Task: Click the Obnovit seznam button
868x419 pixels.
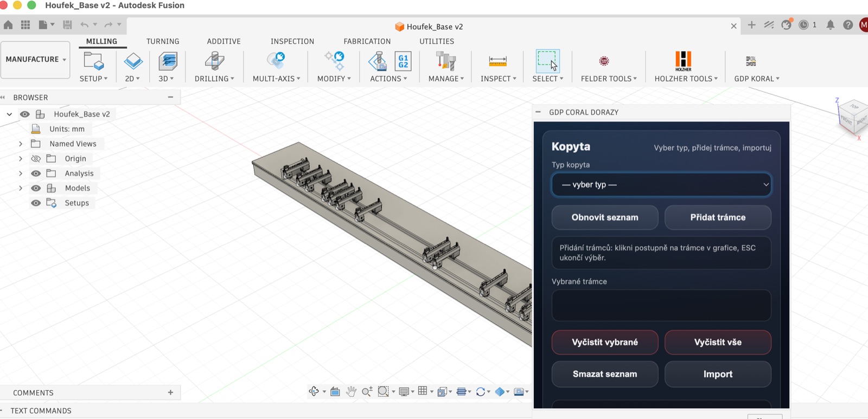Action: [x=605, y=217]
